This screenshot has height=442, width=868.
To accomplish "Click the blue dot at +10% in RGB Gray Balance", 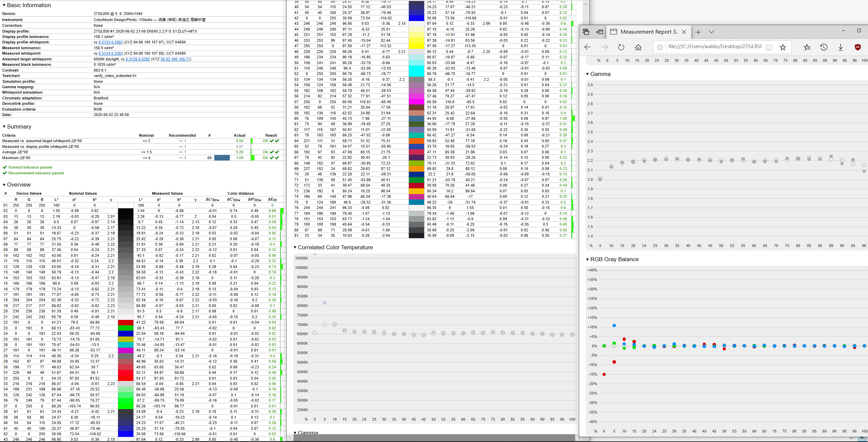I will 614,326.
